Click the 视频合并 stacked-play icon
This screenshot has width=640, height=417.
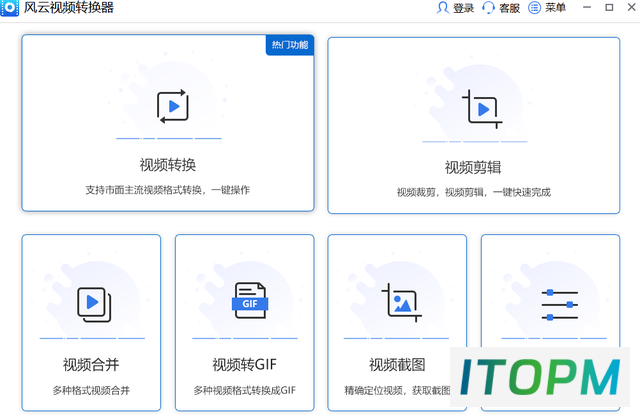(x=94, y=304)
